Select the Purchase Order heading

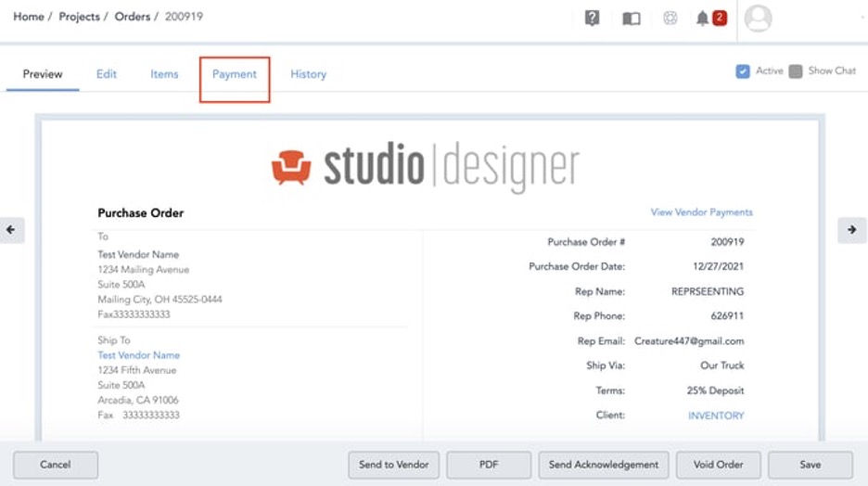tap(141, 213)
